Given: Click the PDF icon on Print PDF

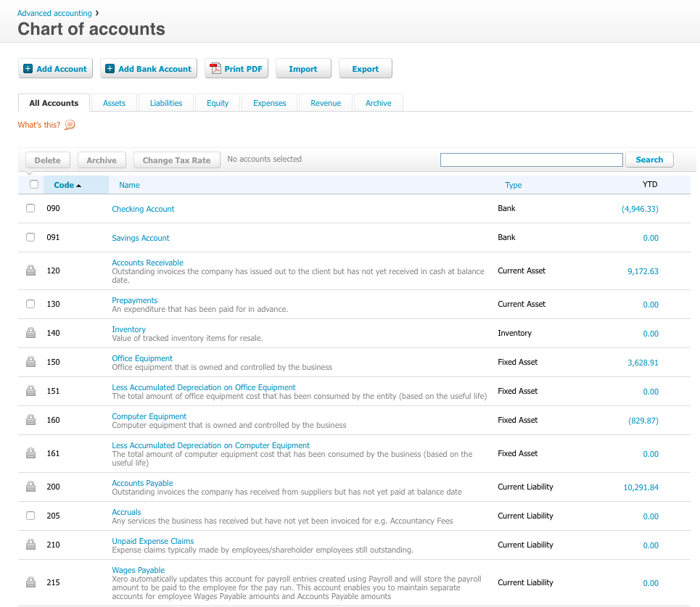Looking at the screenshot, I should [x=215, y=69].
